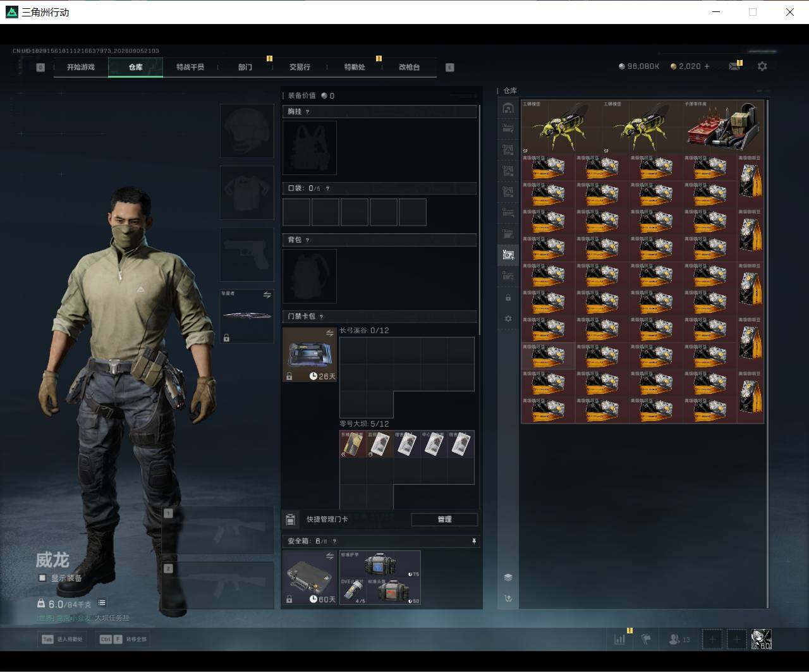Click the stack-sort icon in warehouse sidebar
Image resolution: width=809 pixels, height=672 pixels.
(508, 577)
